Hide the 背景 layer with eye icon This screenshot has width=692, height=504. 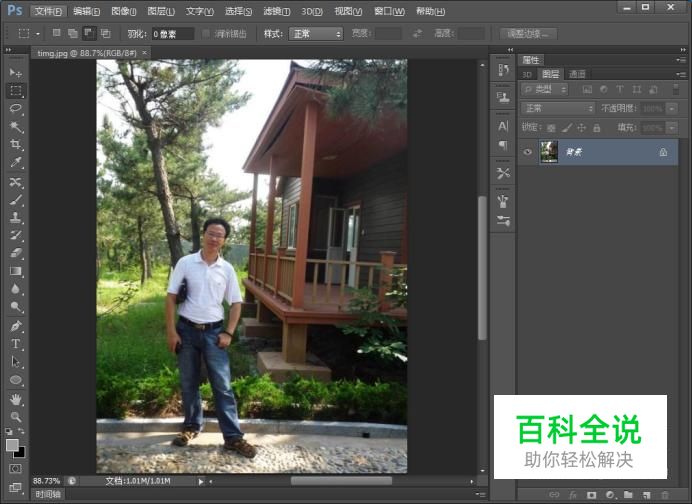(528, 152)
